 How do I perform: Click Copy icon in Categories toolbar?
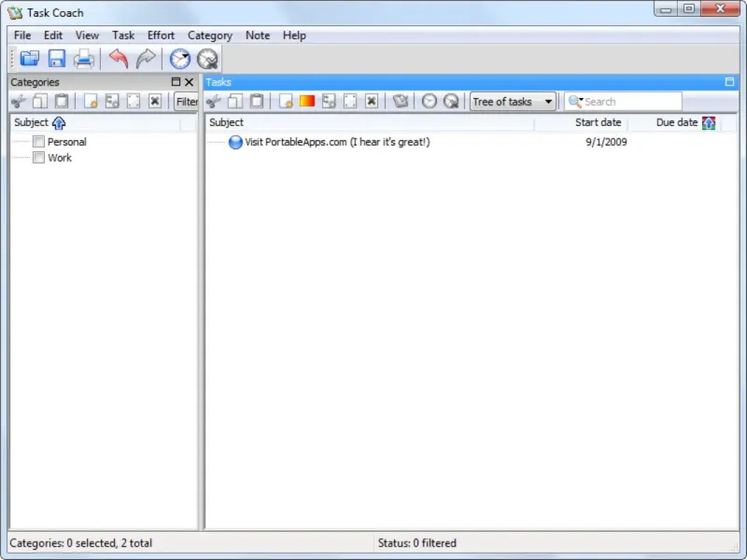click(x=40, y=101)
